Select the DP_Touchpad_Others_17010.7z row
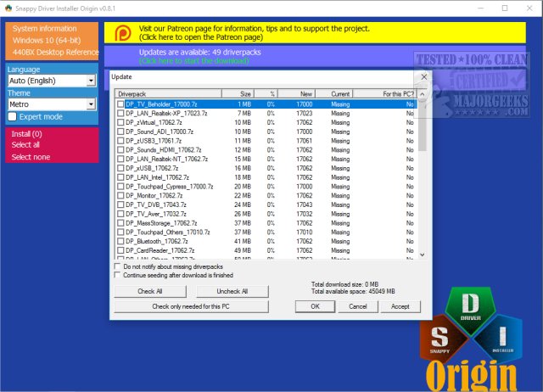 point(266,232)
